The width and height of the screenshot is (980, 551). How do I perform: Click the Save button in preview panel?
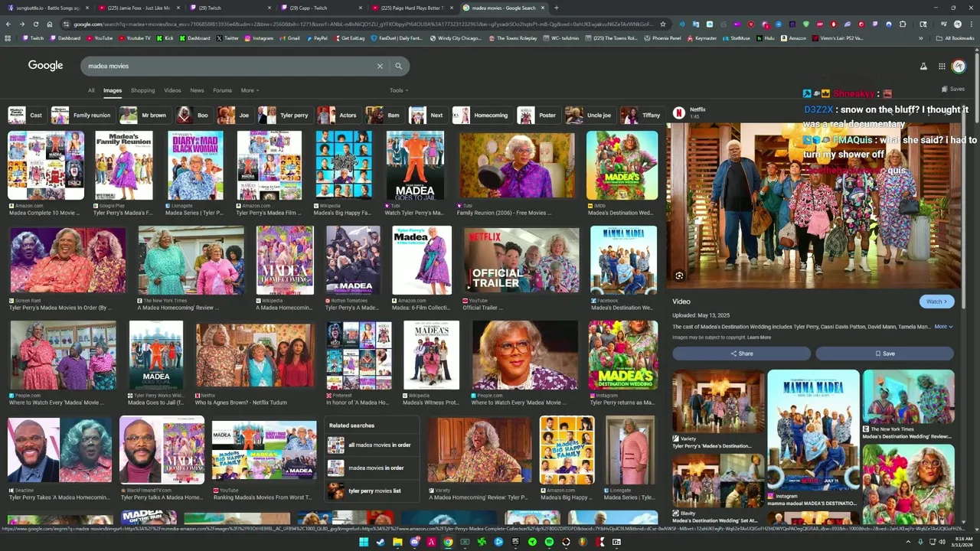click(884, 354)
